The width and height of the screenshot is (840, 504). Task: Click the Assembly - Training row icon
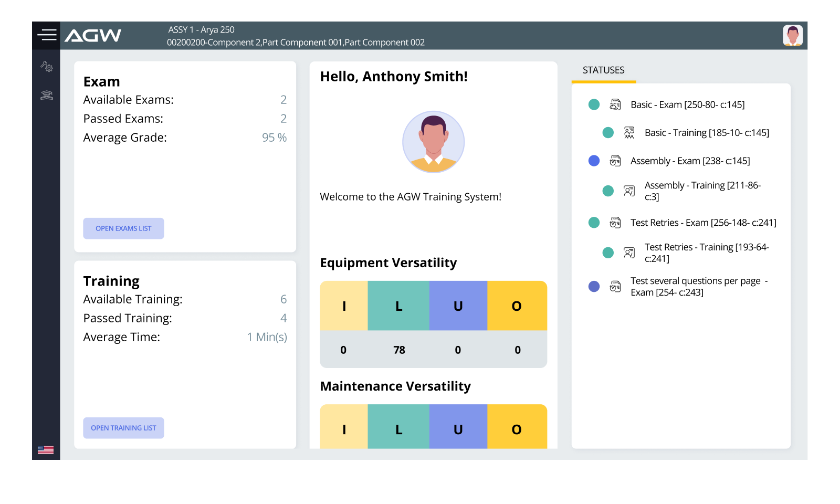click(629, 191)
